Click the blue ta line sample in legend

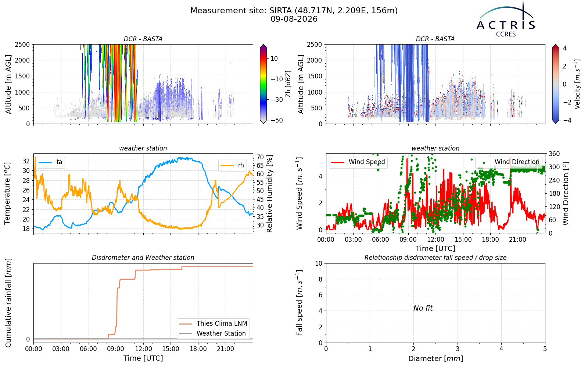pyautogui.click(x=46, y=162)
